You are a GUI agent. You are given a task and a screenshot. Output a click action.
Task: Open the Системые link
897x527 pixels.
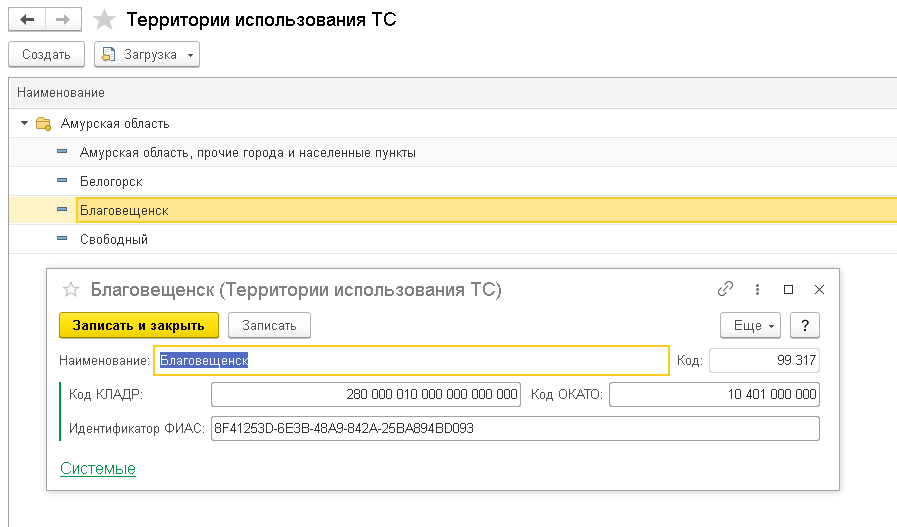pos(98,468)
